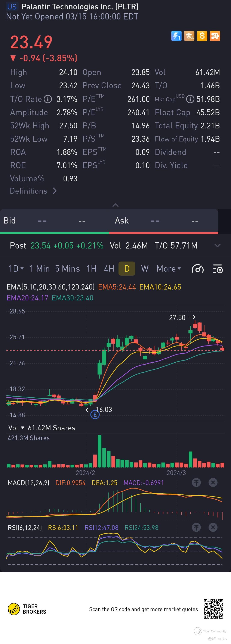Image resolution: width=231 pixels, height=644 pixels.
Task: Tap the EMA5:24.44 value
Action: [x=117, y=287]
